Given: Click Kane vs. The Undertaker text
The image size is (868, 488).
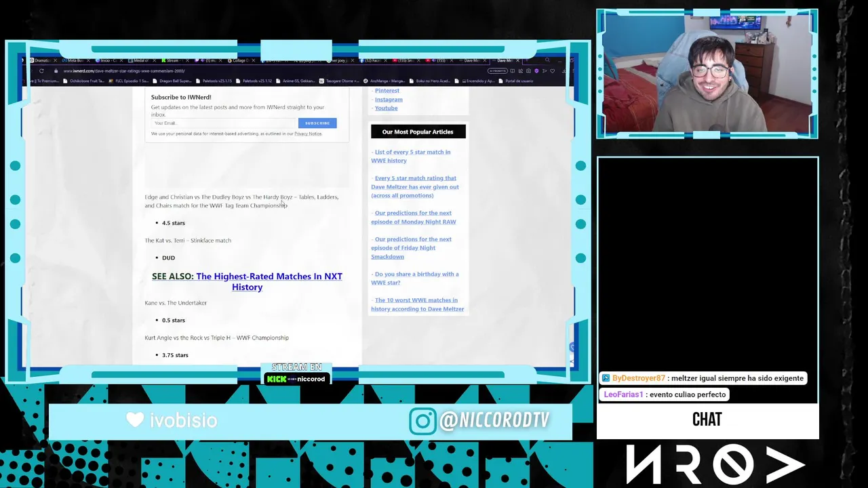Looking at the screenshot, I should (x=176, y=302).
